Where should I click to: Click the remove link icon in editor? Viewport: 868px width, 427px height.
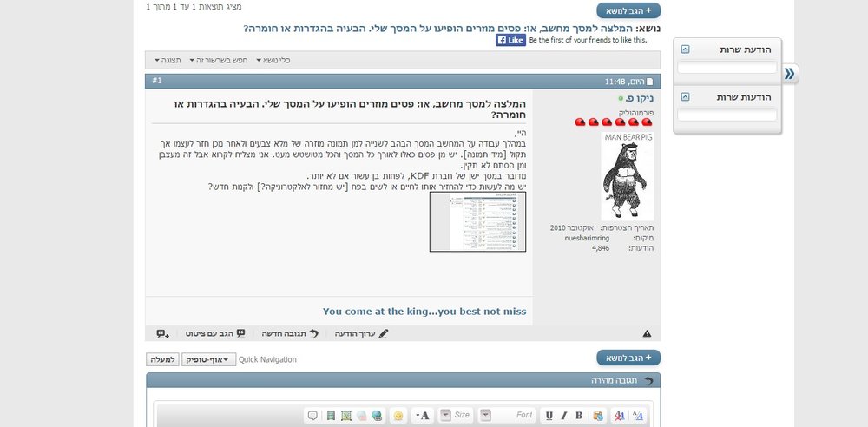pyautogui.click(x=361, y=416)
